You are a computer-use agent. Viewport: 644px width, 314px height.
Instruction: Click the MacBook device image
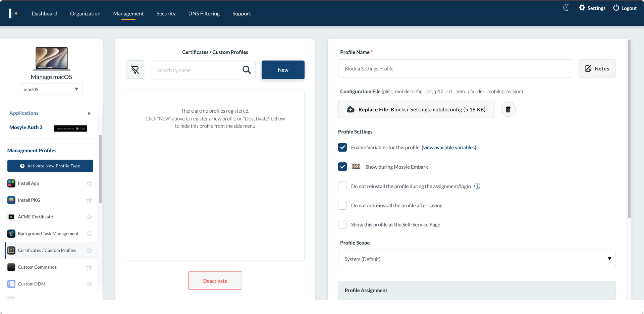click(52, 59)
